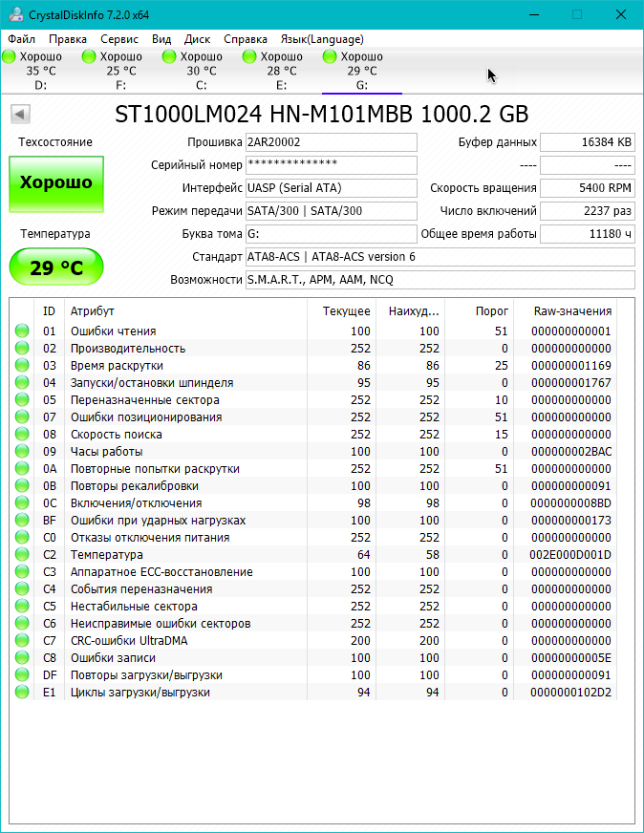
Task: Select disk E: at 28 °C
Action: [x=282, y=71]
